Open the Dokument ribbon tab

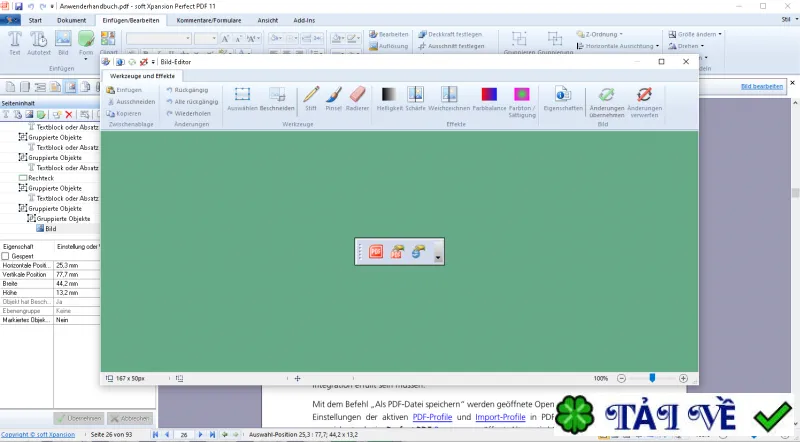(x=71, y=20)
